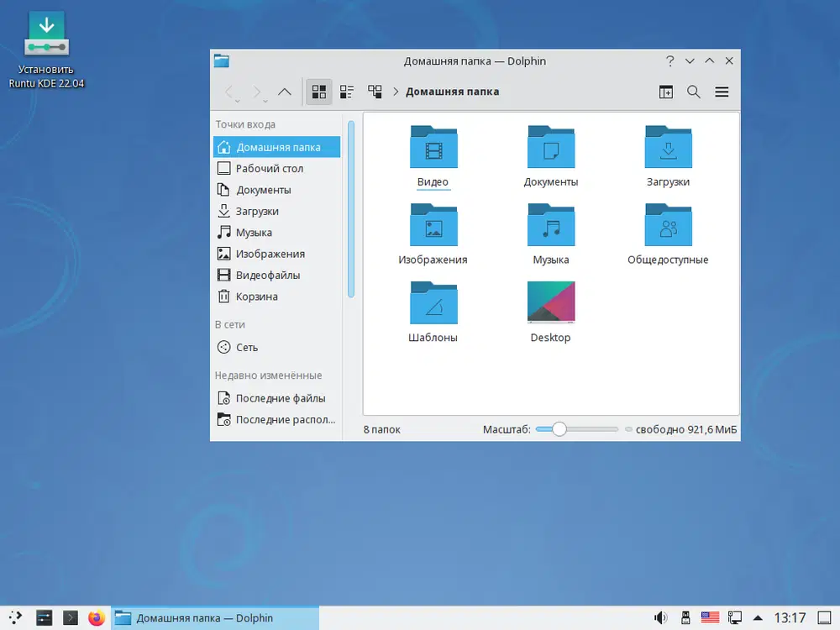
Task: Open Загрузки in the Places panel
Action: point(277,211)
